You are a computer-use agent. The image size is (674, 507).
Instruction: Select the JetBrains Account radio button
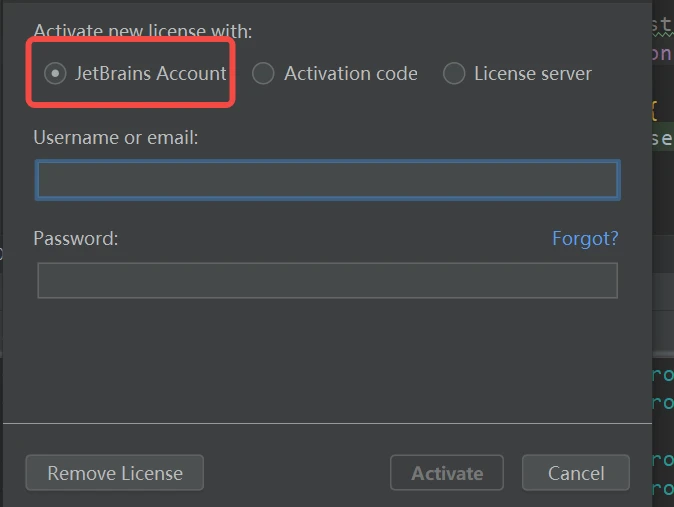pos(55,73)
